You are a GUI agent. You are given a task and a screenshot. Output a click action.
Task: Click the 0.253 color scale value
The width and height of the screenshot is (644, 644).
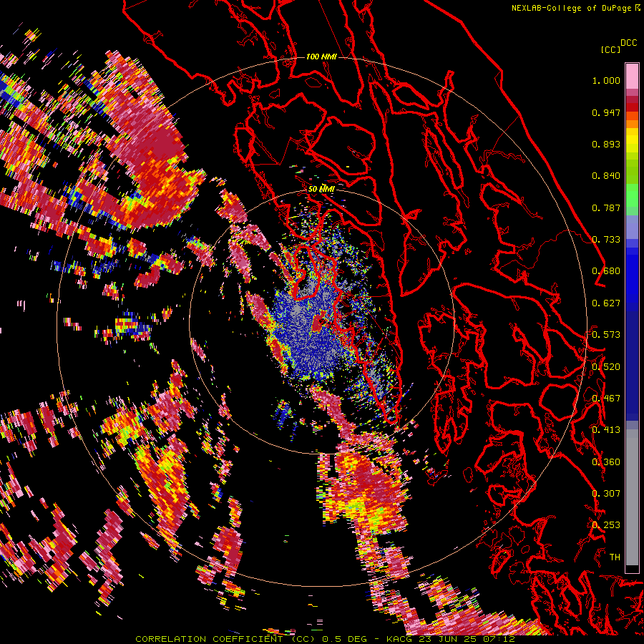(606, 525)
